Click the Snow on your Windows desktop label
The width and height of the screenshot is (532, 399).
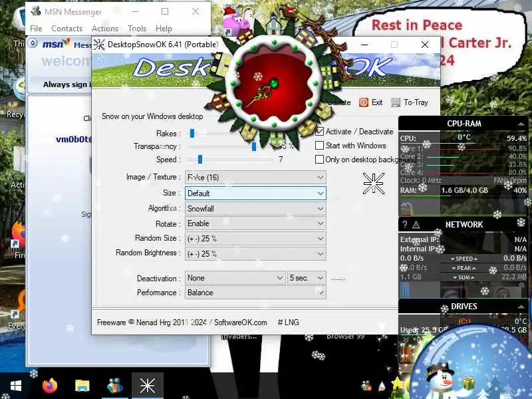point(152,116)
